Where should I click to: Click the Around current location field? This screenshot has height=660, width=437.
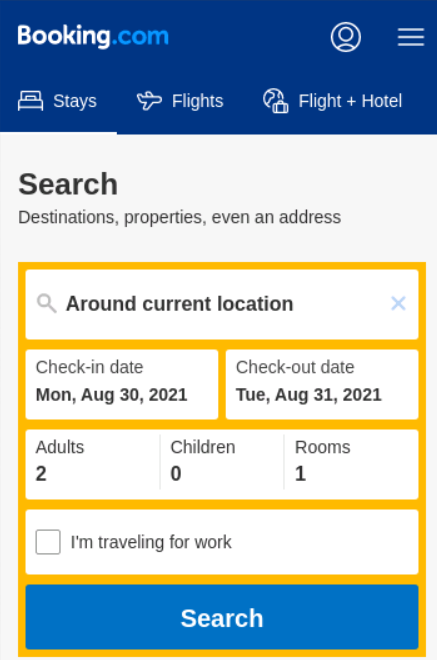222,304
